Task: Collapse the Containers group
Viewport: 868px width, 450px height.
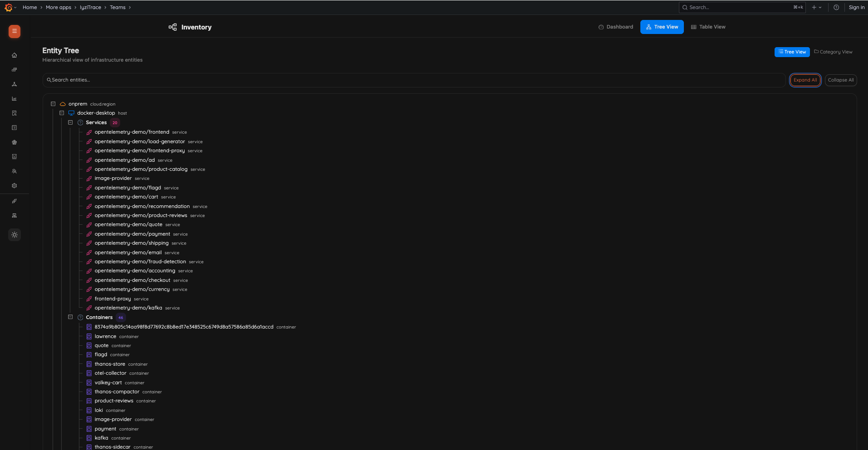Action: [70, 317]
